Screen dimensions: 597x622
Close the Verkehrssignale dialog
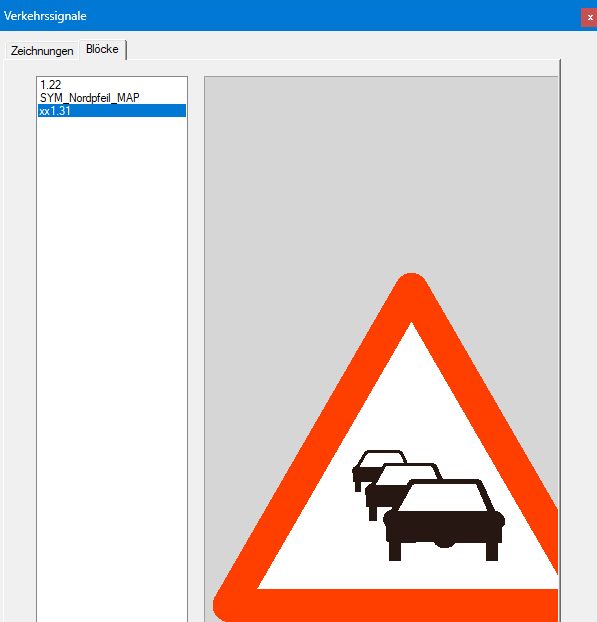tap(590, 17)
